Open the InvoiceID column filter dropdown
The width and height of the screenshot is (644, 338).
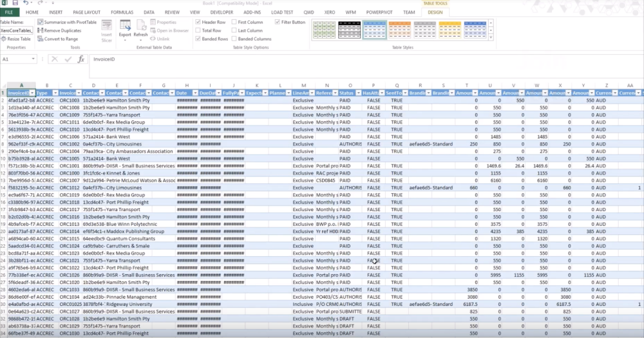[x=32, y=93]
